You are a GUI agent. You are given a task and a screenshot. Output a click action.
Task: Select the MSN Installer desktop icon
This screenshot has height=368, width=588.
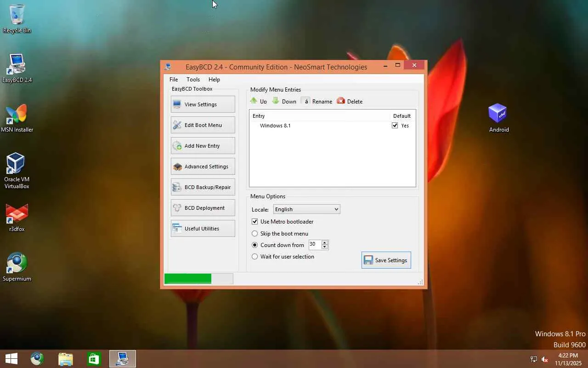pyautogui.click(x=17, y=118)
